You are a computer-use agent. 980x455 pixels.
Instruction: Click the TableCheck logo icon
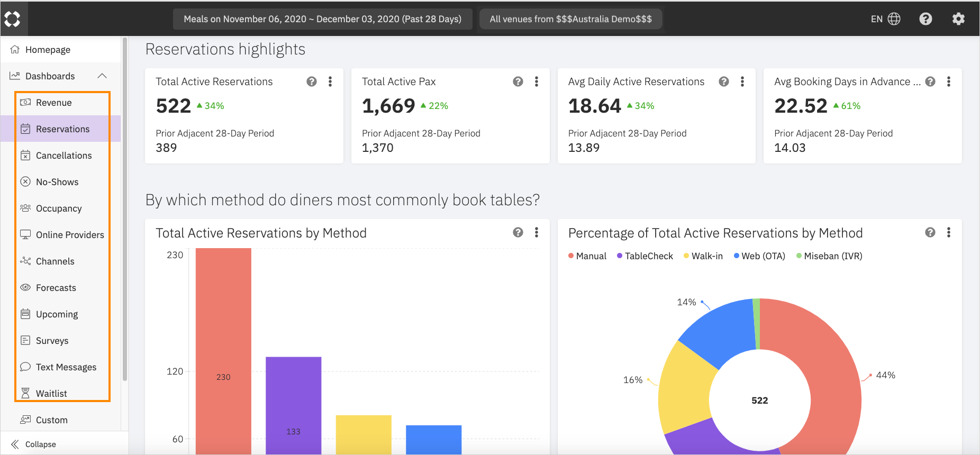click(12, 19)
